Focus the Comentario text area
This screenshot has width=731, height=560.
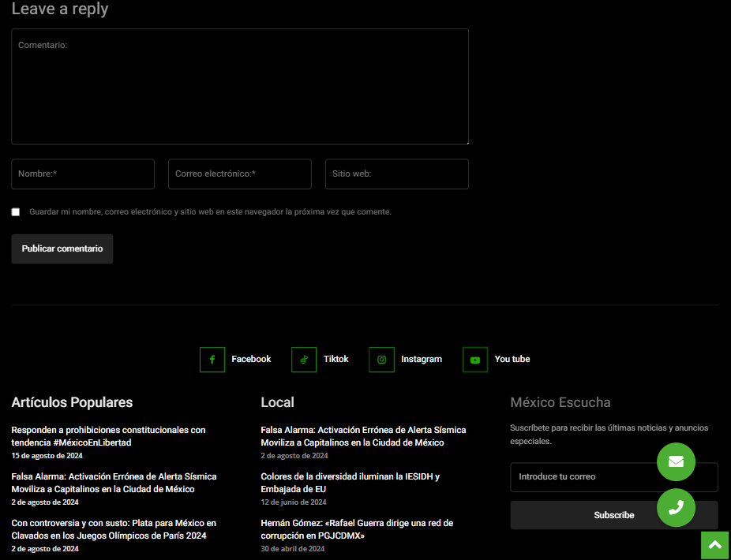(240, 87)
